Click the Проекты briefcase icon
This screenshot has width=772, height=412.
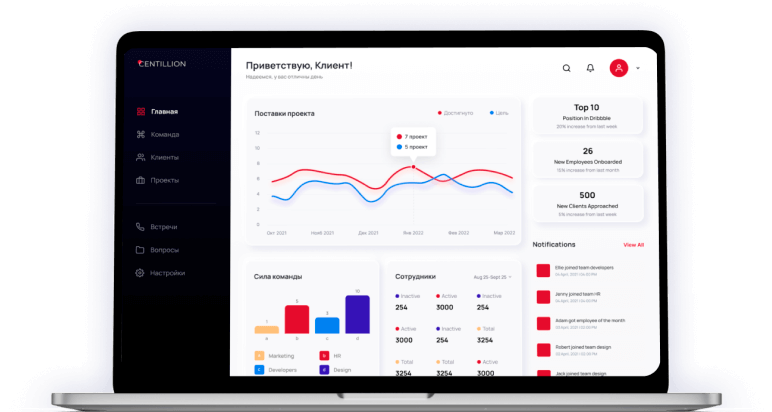coord(141,180)
